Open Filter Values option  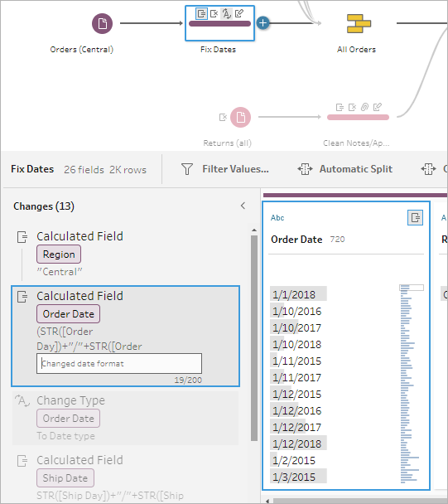click(x=235, y=169)
